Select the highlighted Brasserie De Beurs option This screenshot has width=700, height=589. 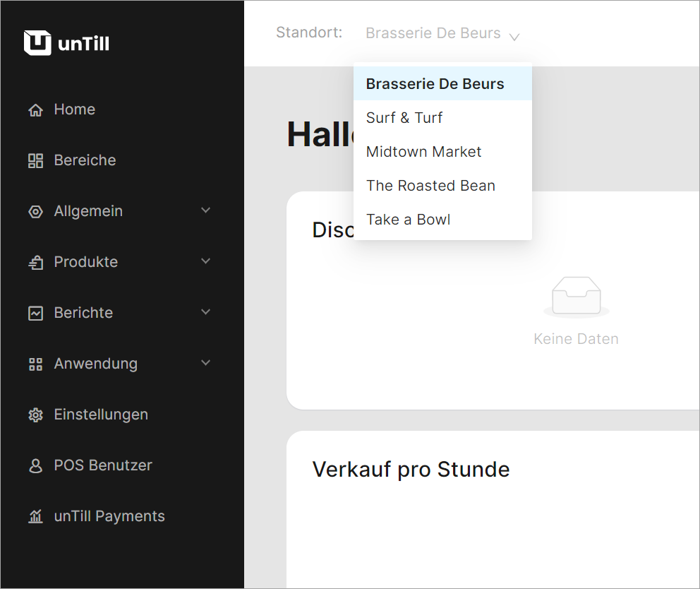pos(435,84)
